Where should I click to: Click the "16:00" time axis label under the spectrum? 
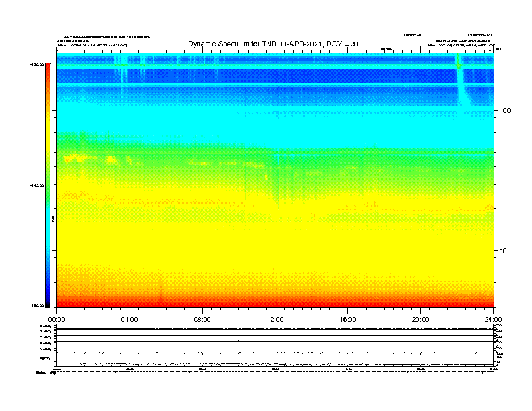tap(348, 320)
